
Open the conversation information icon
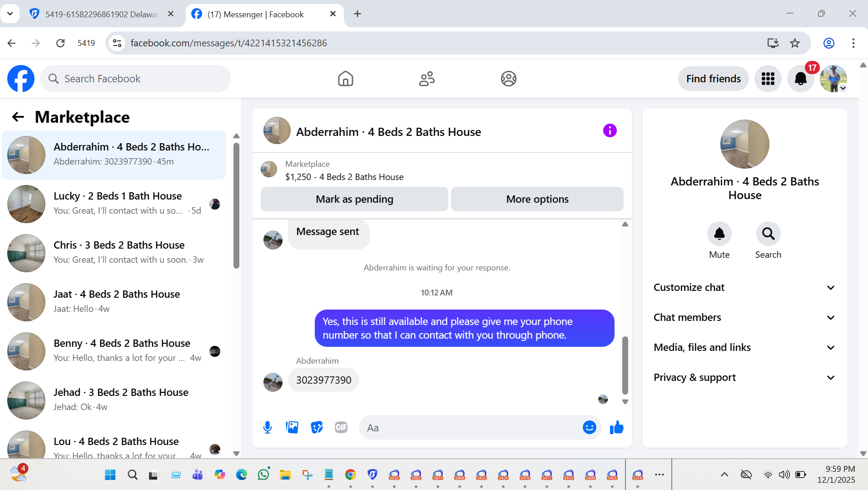[610, 131]
